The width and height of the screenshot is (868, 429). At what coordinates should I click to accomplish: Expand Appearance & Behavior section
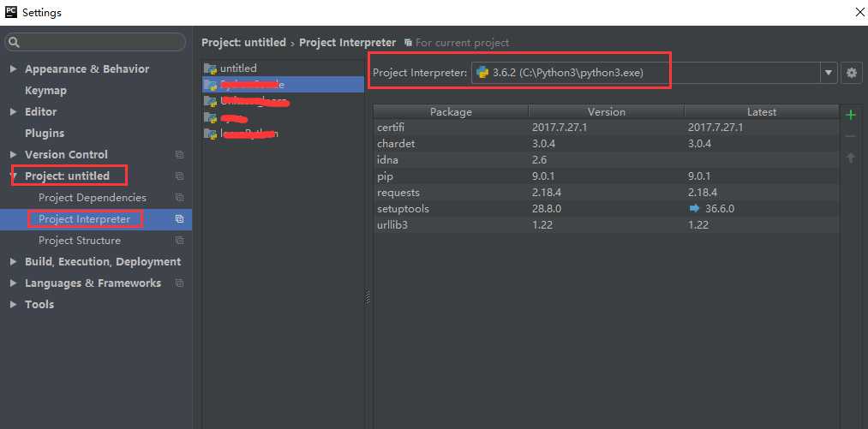(14, 69)
